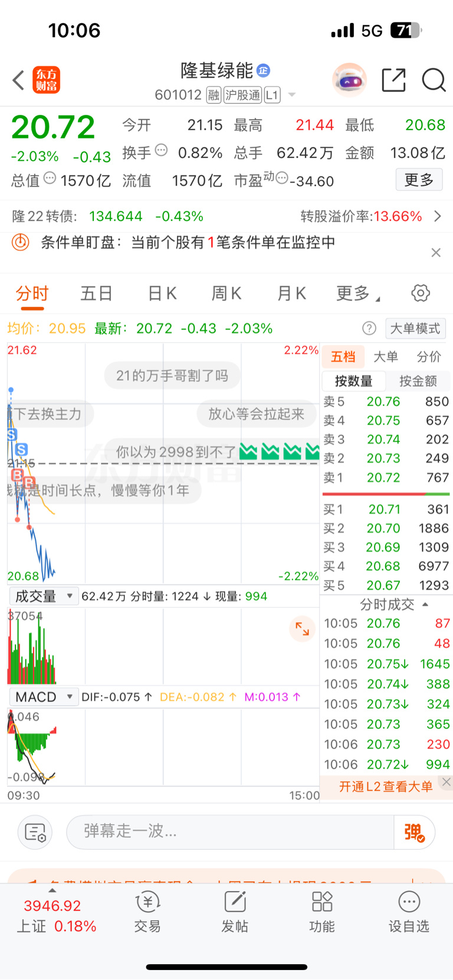Tap the question mark help icon
Screen dimensions: 453x980
(x=369, y=328)
